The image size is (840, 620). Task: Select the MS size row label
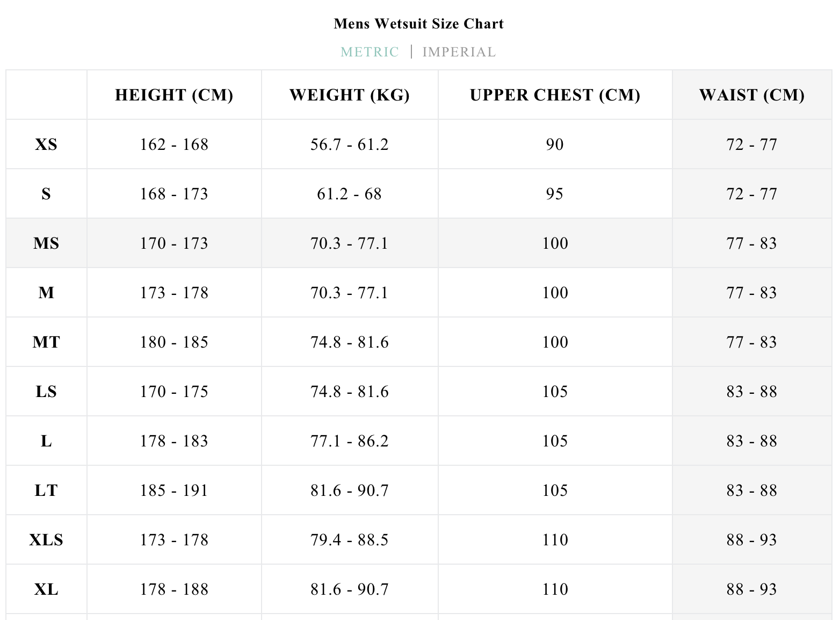point(46,243)
